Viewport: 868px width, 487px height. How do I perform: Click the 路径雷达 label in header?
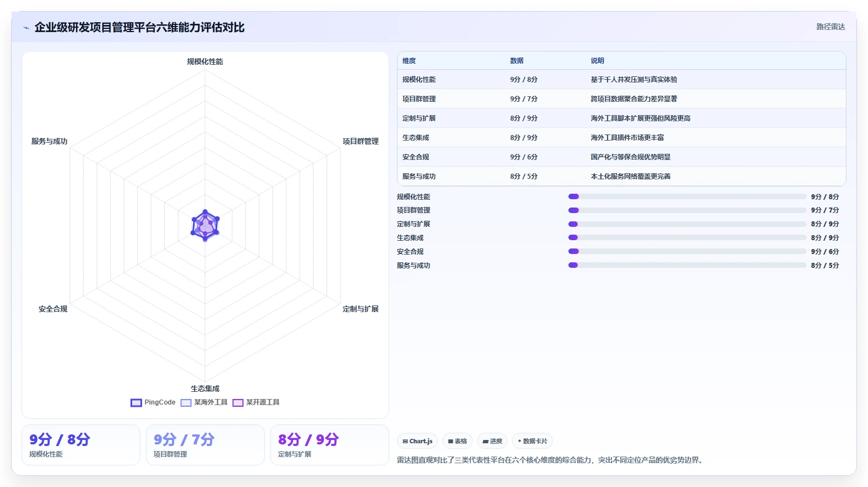(830, 27)
